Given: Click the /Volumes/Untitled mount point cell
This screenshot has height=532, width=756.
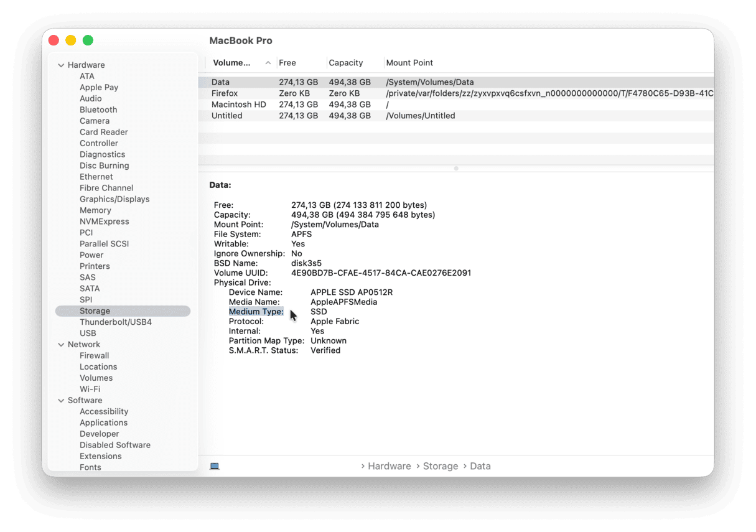Looking at the screenshot, I should pos(421,116).
